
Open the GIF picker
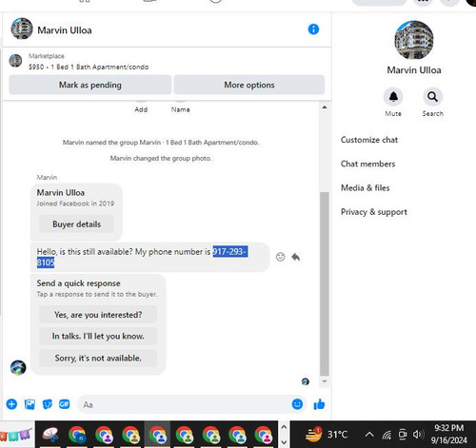65,404
